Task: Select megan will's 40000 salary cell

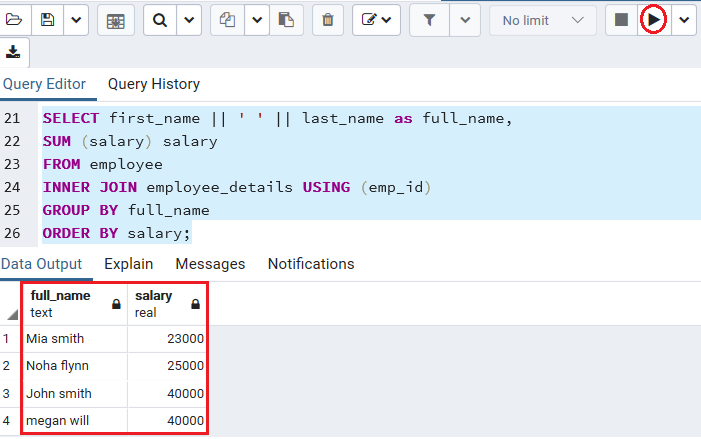Action: pyautogui.click(x=167, y=421)
